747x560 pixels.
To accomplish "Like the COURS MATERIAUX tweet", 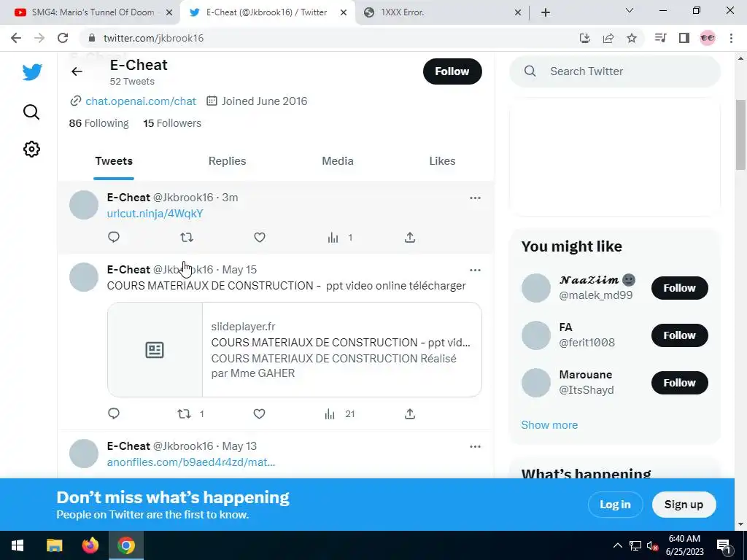I will tap(259, 414).
